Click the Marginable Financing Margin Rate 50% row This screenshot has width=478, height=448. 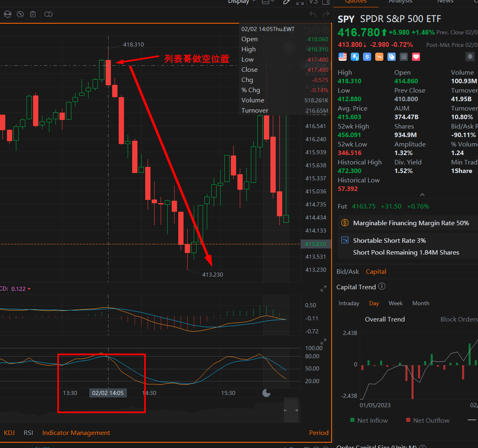tap(408, 223)
